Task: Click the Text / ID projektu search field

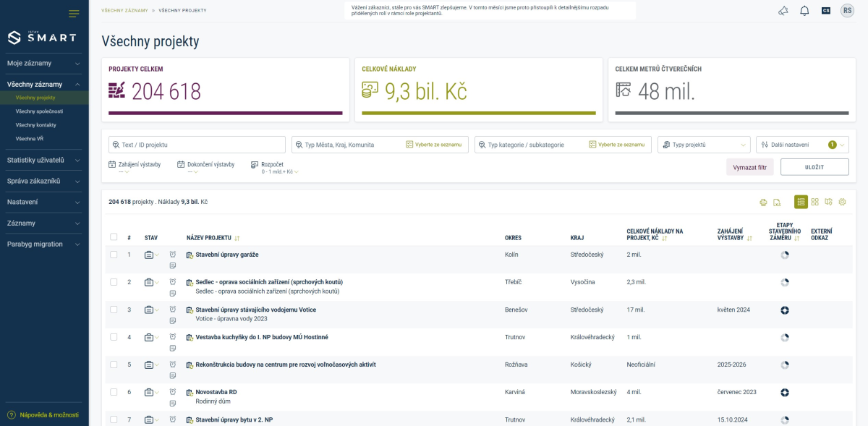Action: [x=197, y=145]
